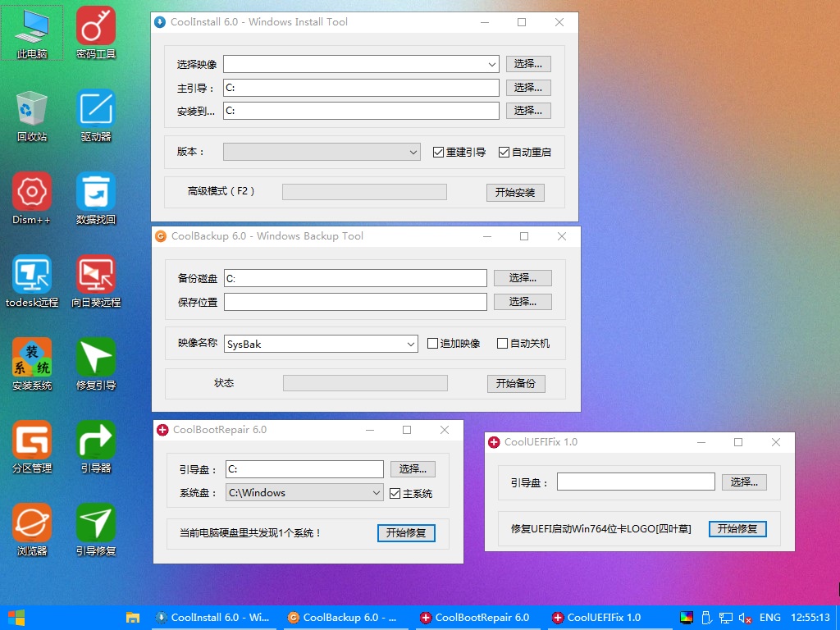Expand the 选择映像 dropdown list
Viewport: 840px width, 630px height.
pyautogui.click(x=491, y=64)
